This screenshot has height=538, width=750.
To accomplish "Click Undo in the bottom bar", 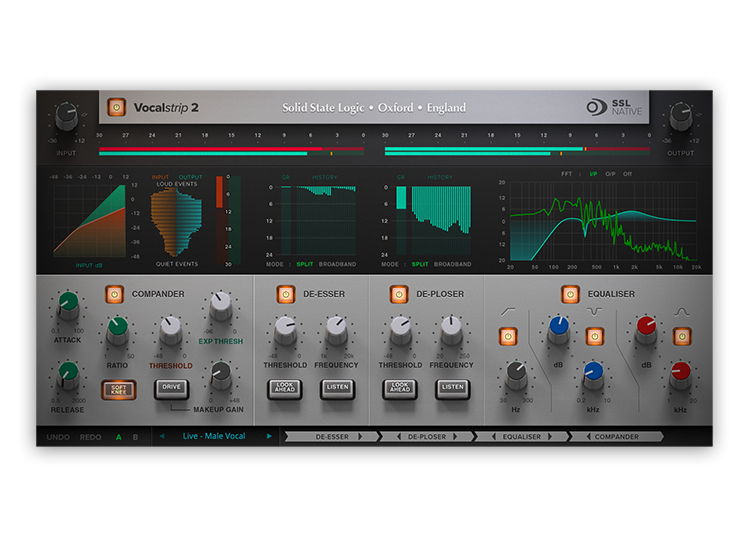I will click(58, 437).
